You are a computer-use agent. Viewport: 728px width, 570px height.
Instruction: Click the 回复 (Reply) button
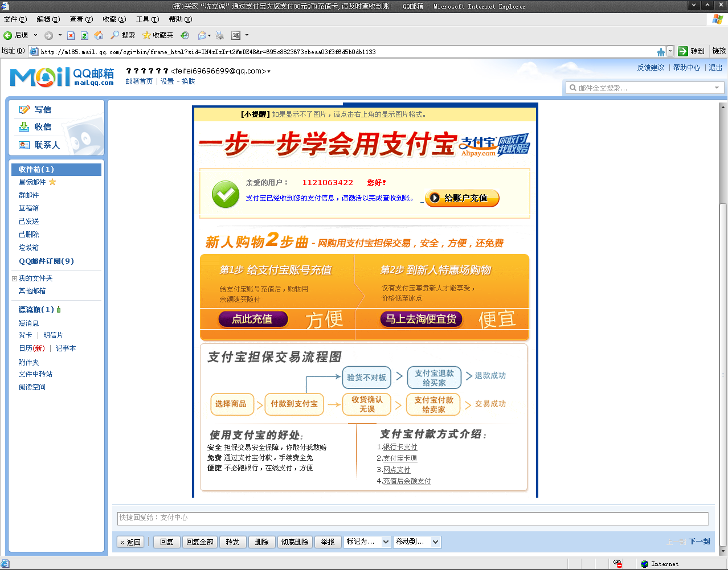pos(167,542)
